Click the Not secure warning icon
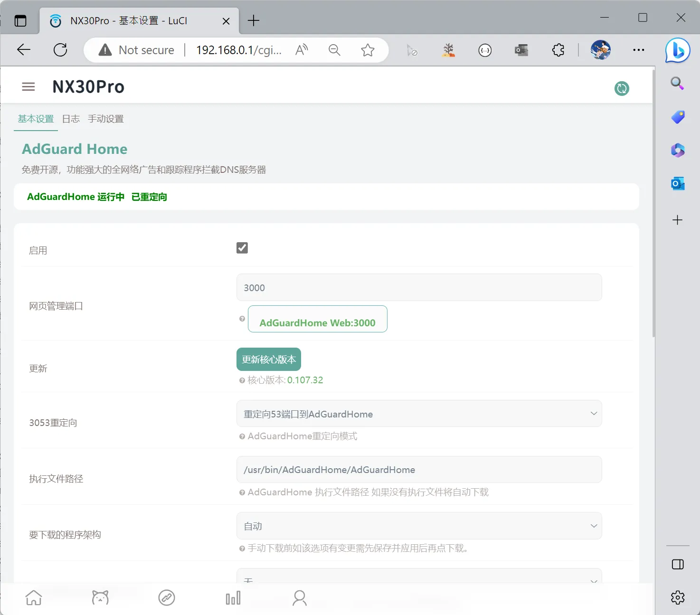The height and width of the screenshot is (615, 700). tap(105, 50)
